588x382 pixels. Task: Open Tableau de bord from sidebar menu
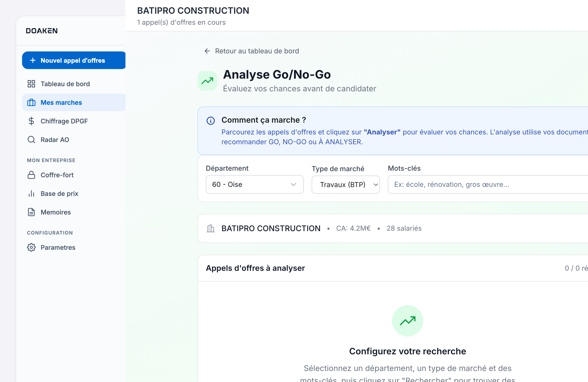click(x=65, y=84)
